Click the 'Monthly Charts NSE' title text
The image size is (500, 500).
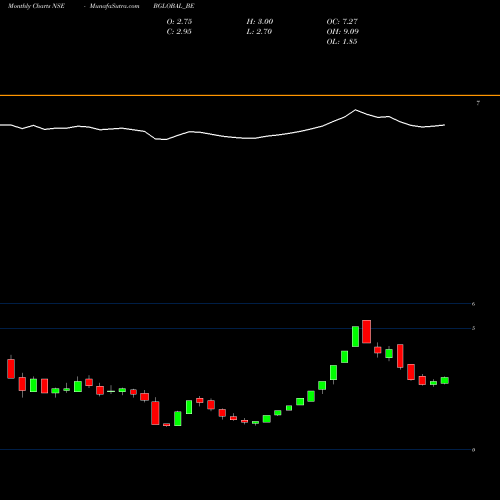(36, 6)
